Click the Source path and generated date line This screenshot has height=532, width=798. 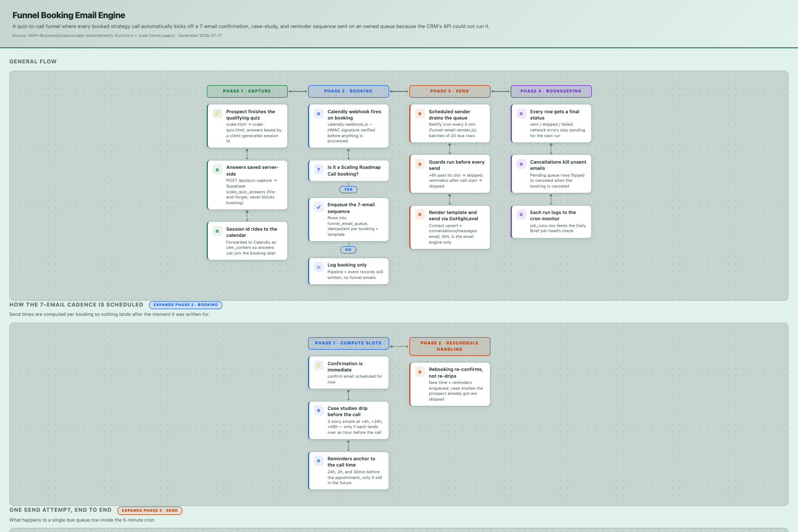(117, 36)
